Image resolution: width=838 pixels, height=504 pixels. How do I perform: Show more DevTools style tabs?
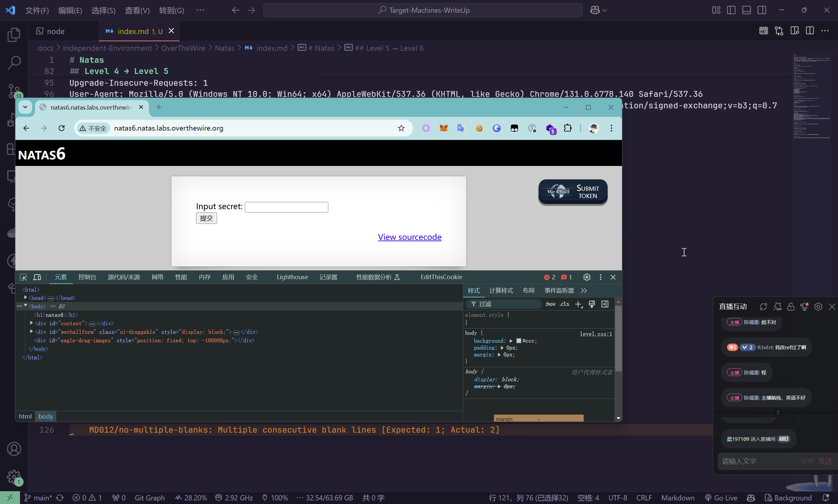[584, 291]
